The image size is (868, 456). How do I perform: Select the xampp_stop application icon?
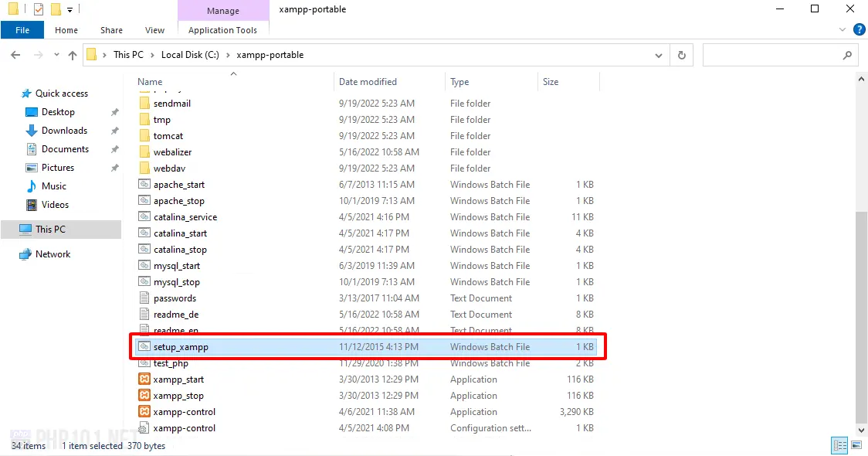pos(144,396)
